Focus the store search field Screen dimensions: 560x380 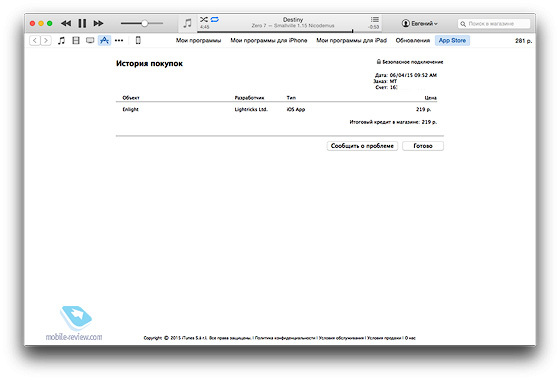[x=494, y=24]
